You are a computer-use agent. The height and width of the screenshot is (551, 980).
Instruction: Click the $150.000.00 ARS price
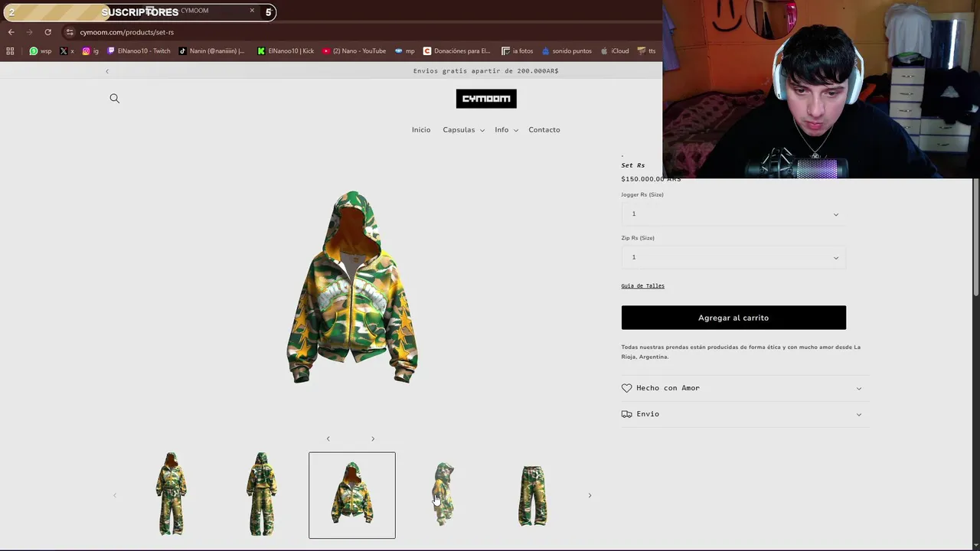click(x=651, y=179)
